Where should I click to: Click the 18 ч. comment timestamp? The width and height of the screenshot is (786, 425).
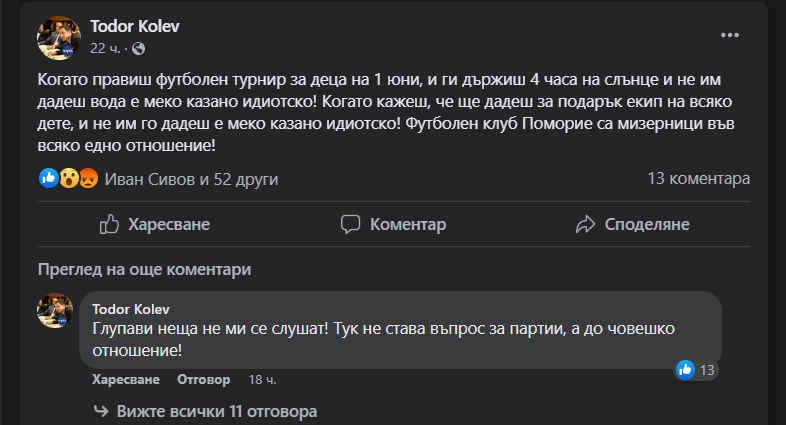pos(263,380)
